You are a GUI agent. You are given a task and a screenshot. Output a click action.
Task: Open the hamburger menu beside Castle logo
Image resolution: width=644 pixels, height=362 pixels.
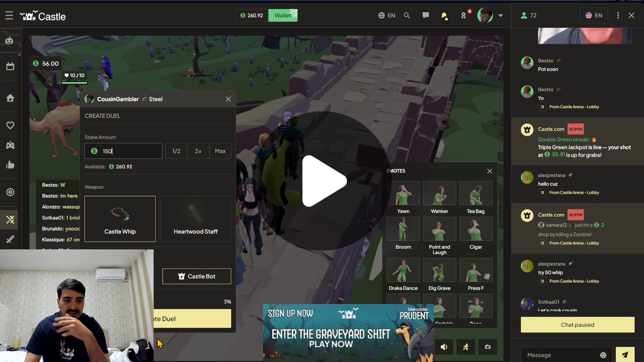point(9,16)
